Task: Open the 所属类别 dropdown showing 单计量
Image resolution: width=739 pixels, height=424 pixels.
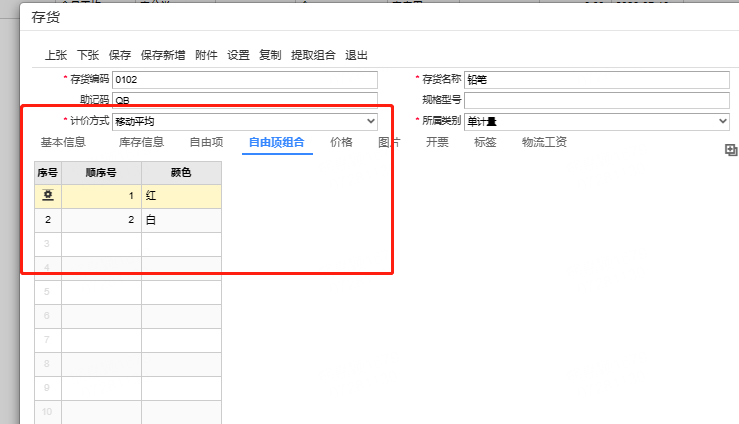Action: coord(597,121)
